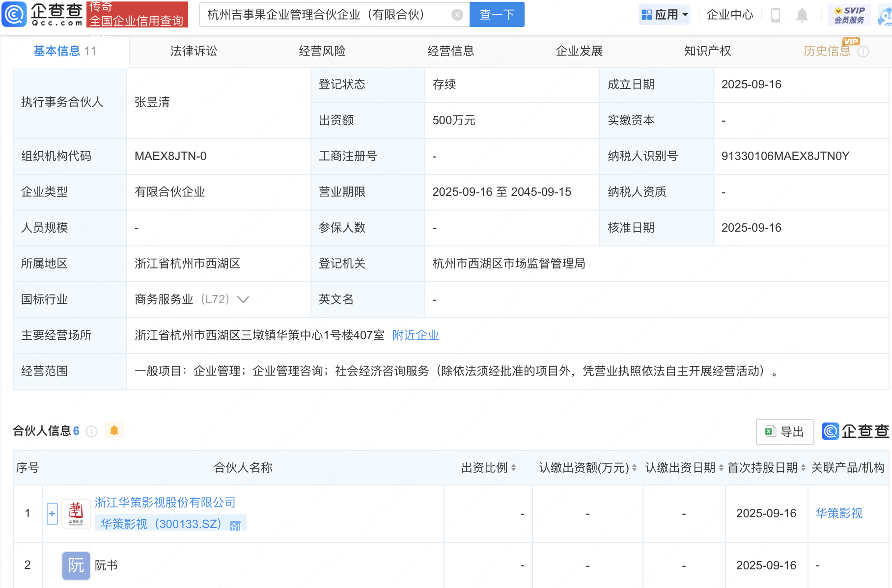Click the registration authority 杭州市西湖区市场监督管理局
The width and height of the screenshot is (892, 588).
(x=509, y=264)
